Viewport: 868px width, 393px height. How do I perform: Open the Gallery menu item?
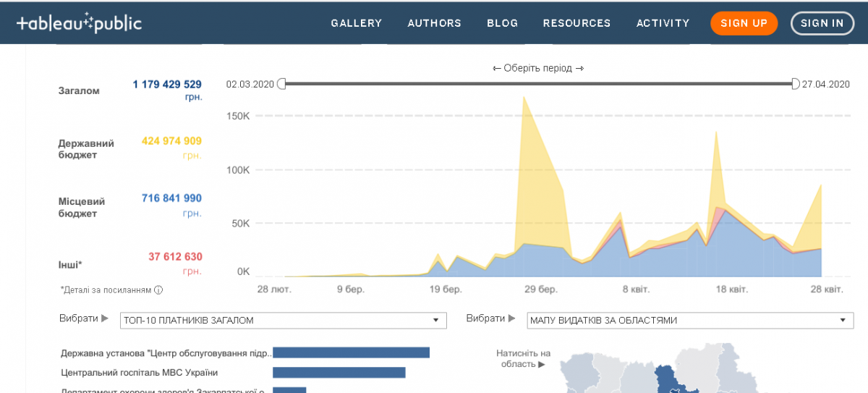point(356,23)
